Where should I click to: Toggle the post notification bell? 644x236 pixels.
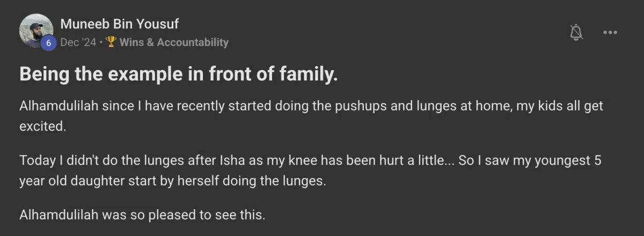pyautogui.click(x=576, y=33)
